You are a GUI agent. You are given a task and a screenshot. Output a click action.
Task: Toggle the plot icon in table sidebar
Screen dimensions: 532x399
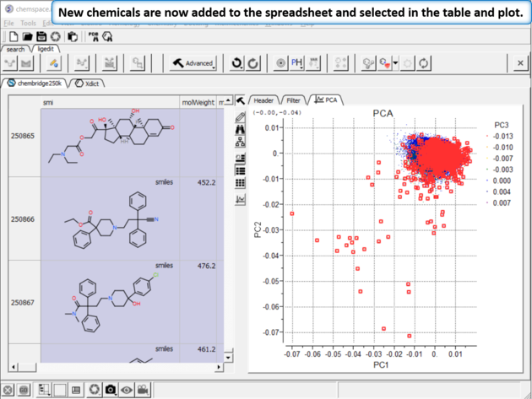241,199
